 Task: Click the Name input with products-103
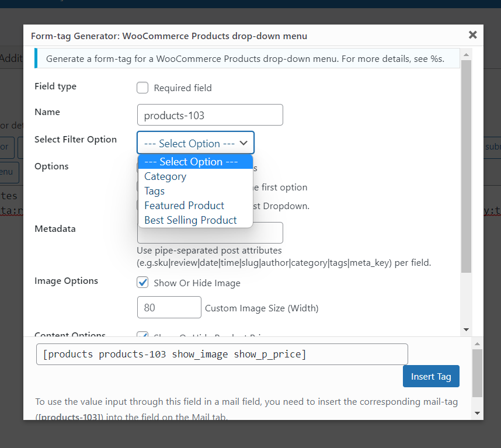point(210,115)
